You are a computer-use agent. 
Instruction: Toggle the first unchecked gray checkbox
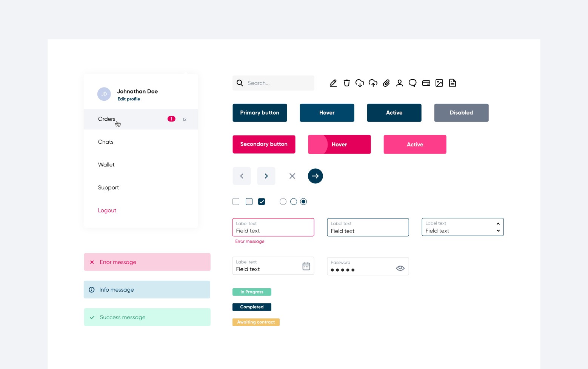(x=236, y=201)
